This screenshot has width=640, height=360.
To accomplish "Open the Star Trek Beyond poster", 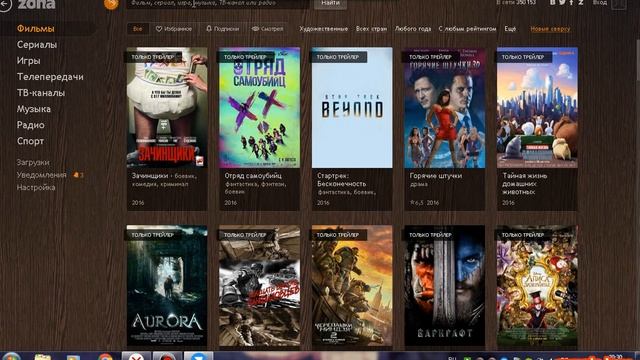I will pos(352,108).
